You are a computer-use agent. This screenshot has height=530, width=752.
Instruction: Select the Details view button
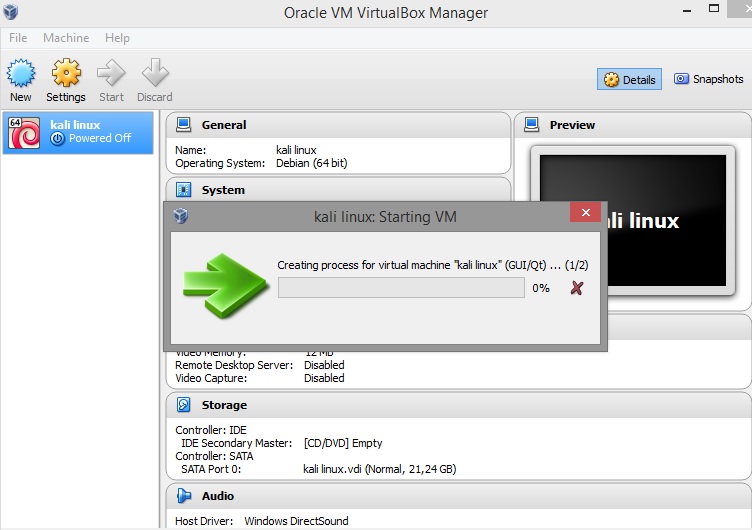(629, 79)
